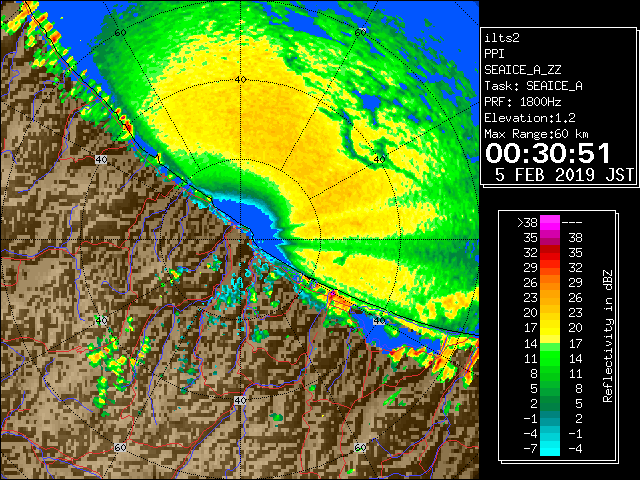
Task: Click the "60" range label in the northwest sea area
Action: 120,33
